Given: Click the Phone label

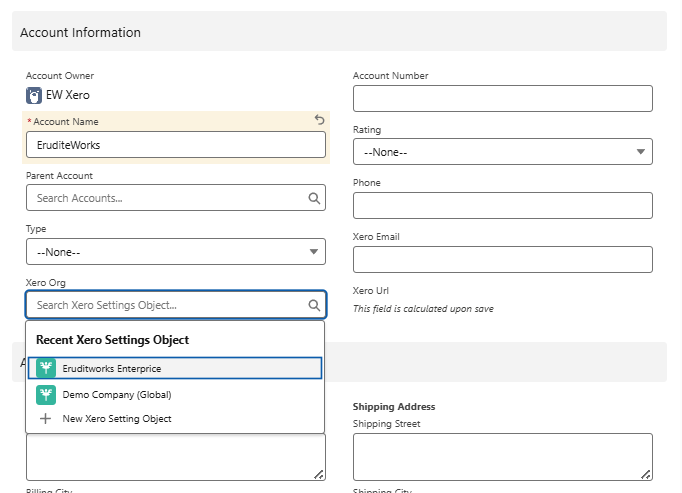Looking at the screenshot, I should pos(367,183).
